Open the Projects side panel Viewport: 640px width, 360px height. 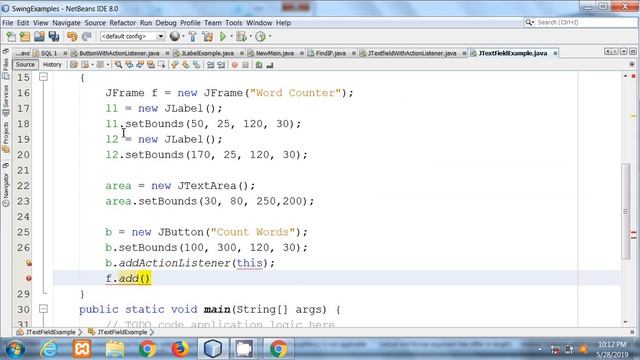6,137
